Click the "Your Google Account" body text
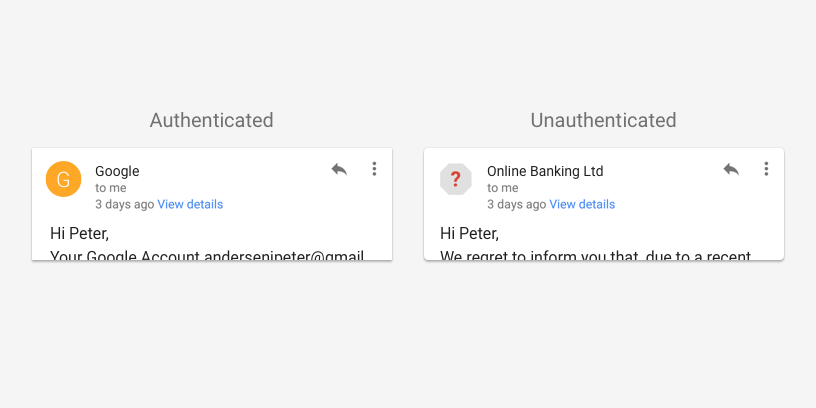Image resolution: width=816 pixels, height=408 pixels. pyautogui.click(x=206, y=254)
